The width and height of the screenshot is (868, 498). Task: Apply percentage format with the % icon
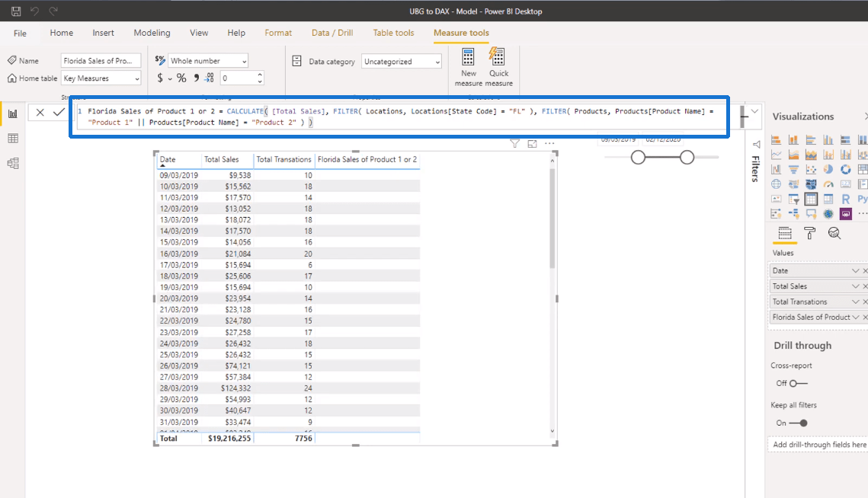[x=181, y=78]
